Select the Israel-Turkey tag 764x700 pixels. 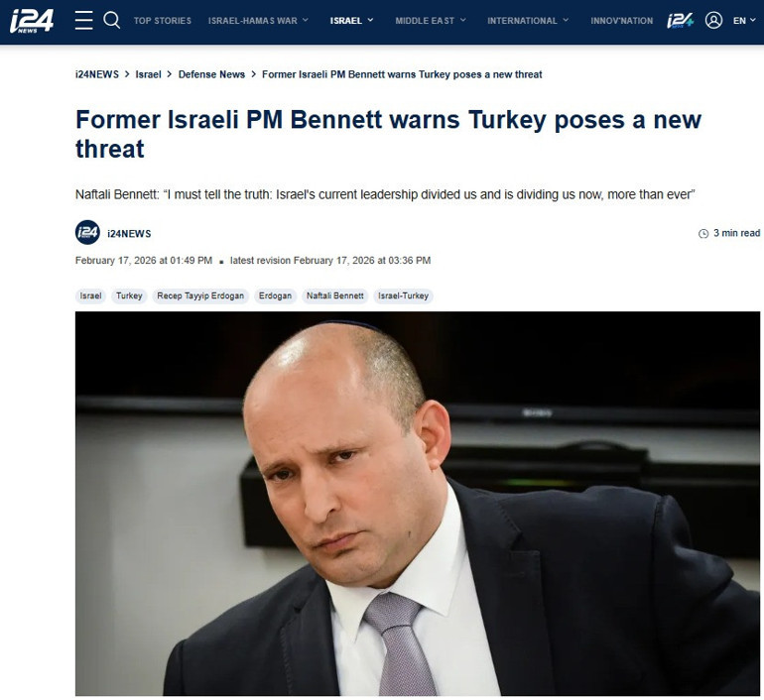[x=403, y=296]
